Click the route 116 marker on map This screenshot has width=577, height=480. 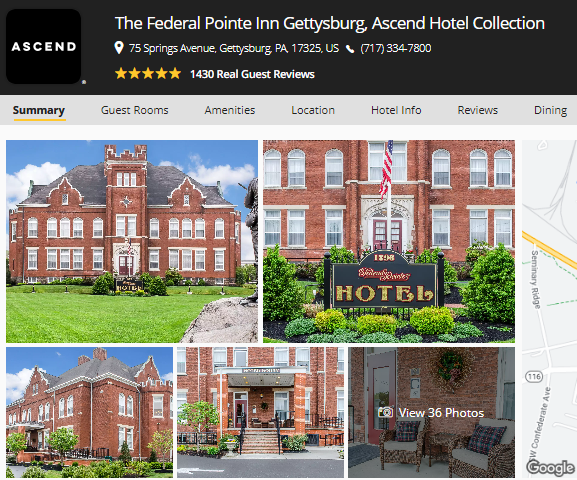click(534, 377)
